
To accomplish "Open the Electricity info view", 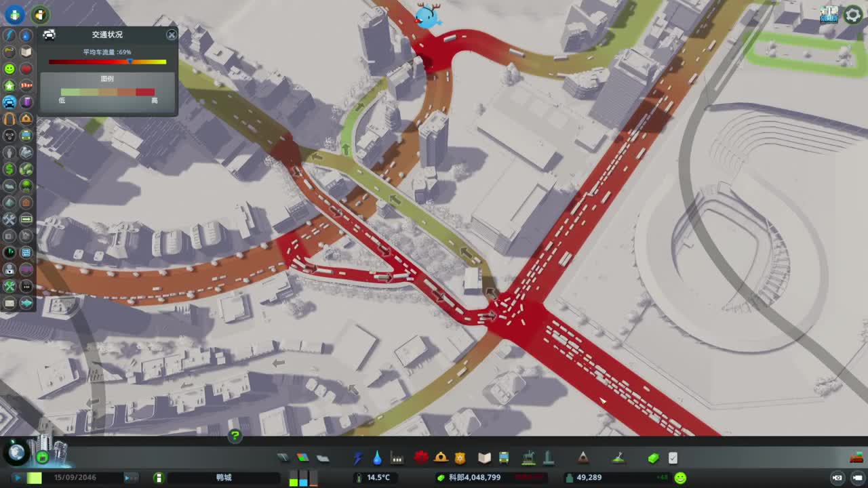I will click(9, 35).
